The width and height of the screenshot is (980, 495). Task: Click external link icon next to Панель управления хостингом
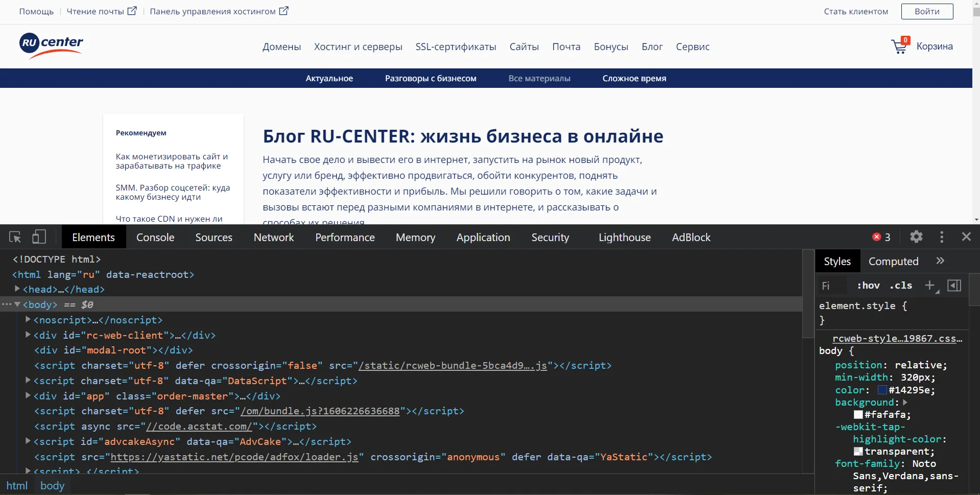[x=284, y=11]
